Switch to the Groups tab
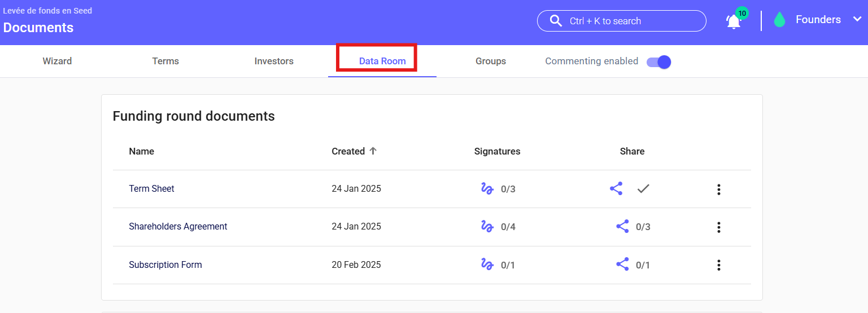 point(490,61)
